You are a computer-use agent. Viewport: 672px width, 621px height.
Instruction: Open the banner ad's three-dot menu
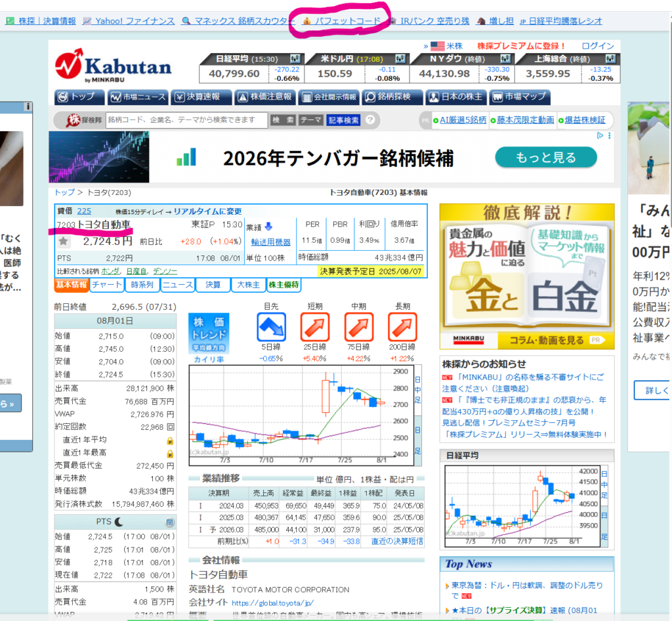pos(610,135)
